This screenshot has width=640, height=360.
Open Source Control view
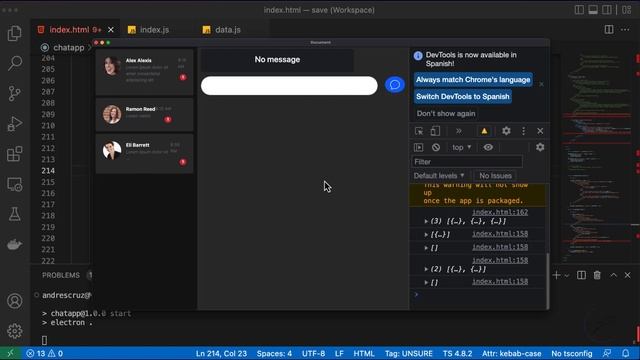pyautogui.click(x=15, y=93)
